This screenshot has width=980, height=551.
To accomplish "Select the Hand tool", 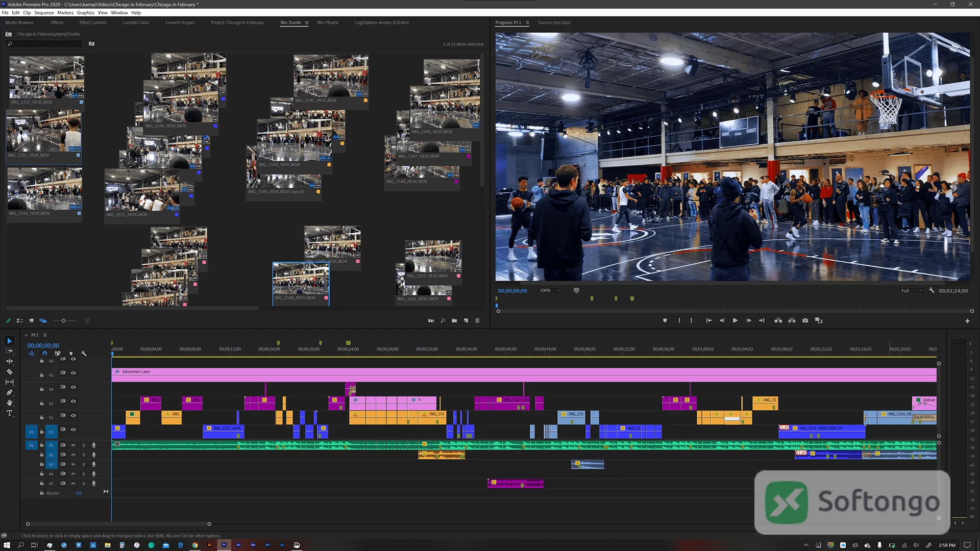I will [9, 403].
